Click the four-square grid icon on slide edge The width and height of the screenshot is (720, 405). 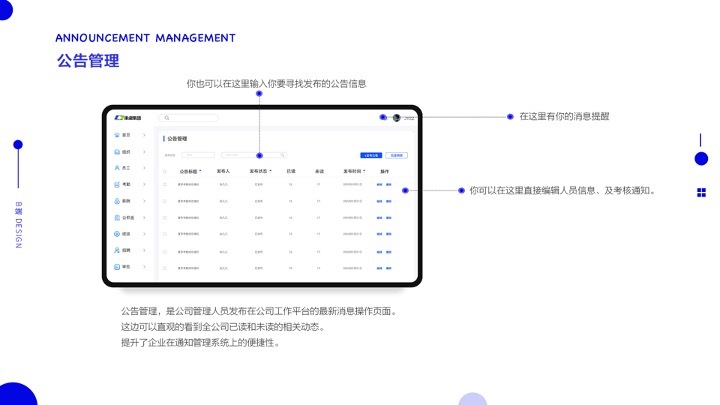pos(701,193)
